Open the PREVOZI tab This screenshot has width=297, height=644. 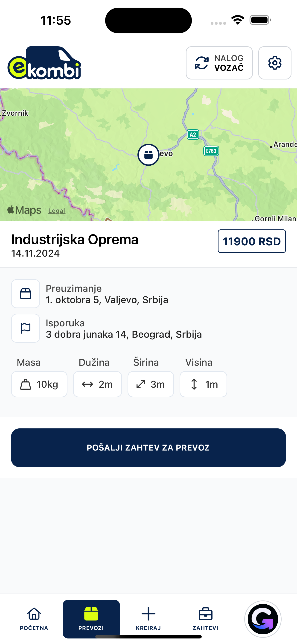[x=91, y=618]
